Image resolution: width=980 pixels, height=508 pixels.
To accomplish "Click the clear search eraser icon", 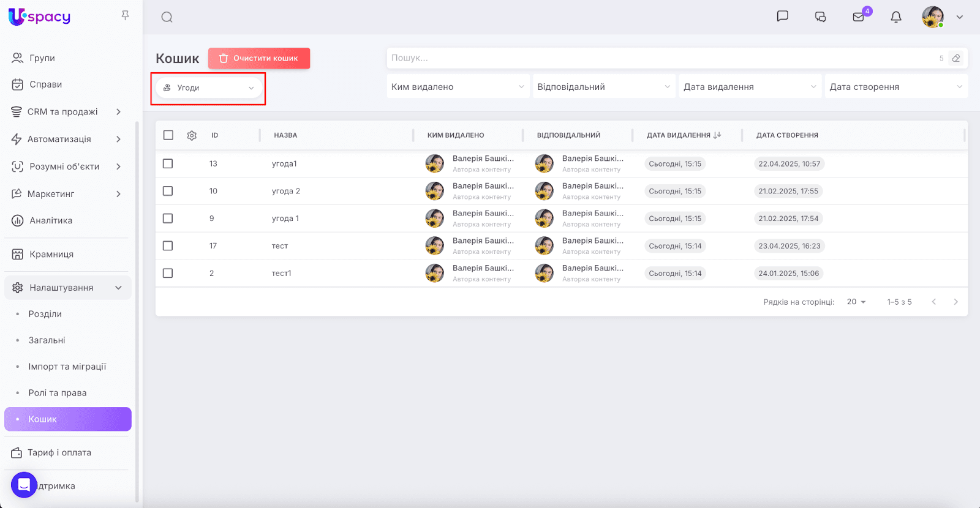I will coord(956,58).
